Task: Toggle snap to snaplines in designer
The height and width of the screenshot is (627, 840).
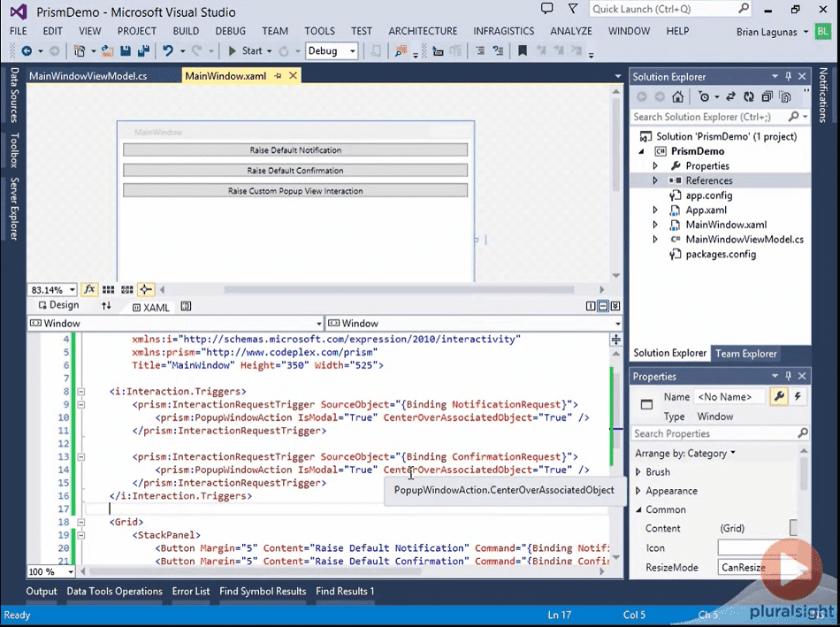Action: coord(145,289)
